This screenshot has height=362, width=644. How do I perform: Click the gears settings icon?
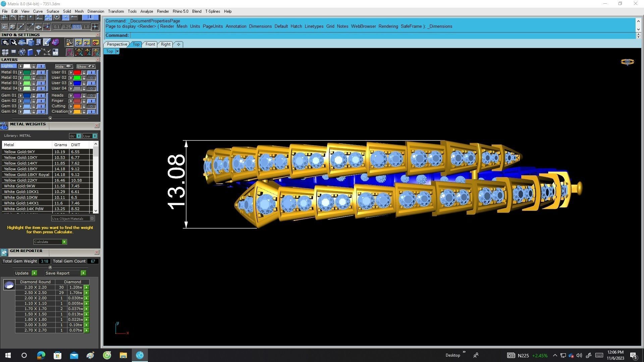tap(5, 42)
